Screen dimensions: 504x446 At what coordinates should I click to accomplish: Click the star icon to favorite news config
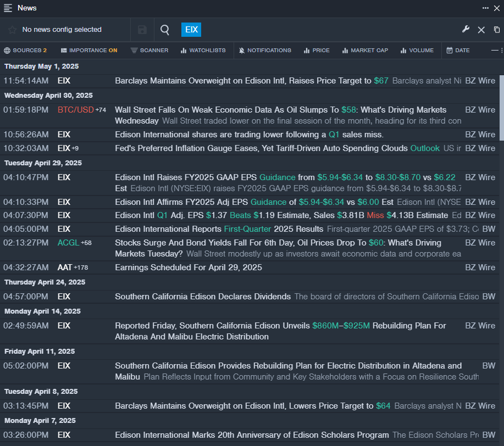(12, 30)
